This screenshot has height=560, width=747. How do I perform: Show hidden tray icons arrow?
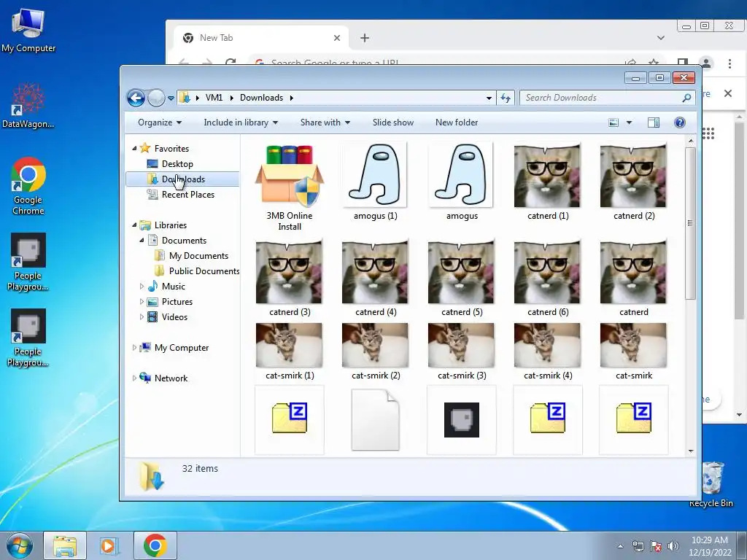pyautogui.click(x=620, y=546)
